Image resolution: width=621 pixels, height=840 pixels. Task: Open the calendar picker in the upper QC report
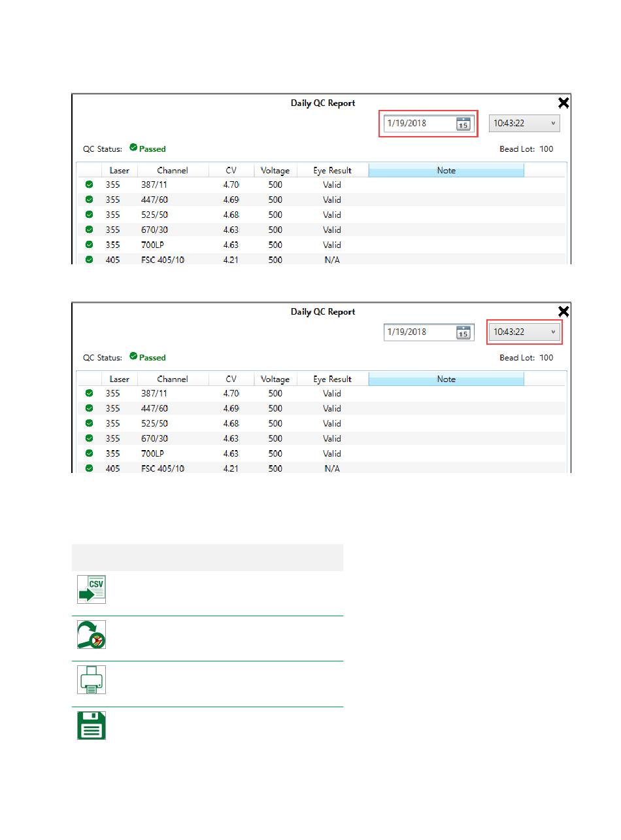(463, 124)
